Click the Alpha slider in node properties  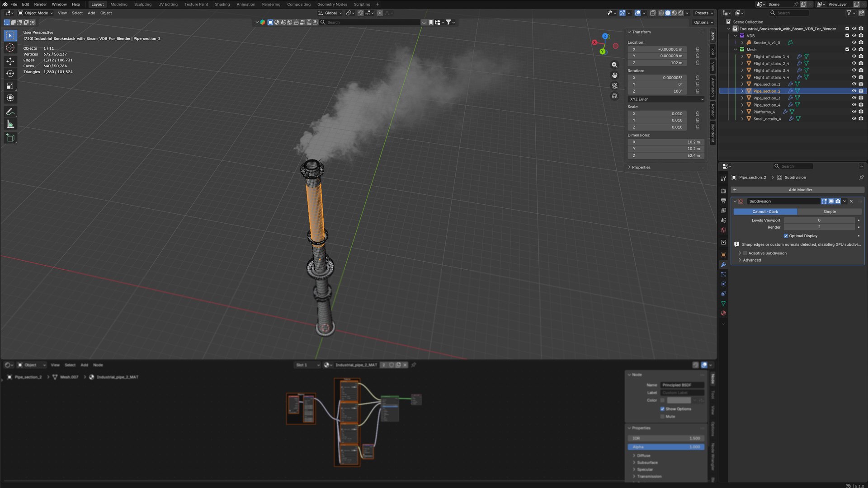pyautogui.click(x=666, y=447)
